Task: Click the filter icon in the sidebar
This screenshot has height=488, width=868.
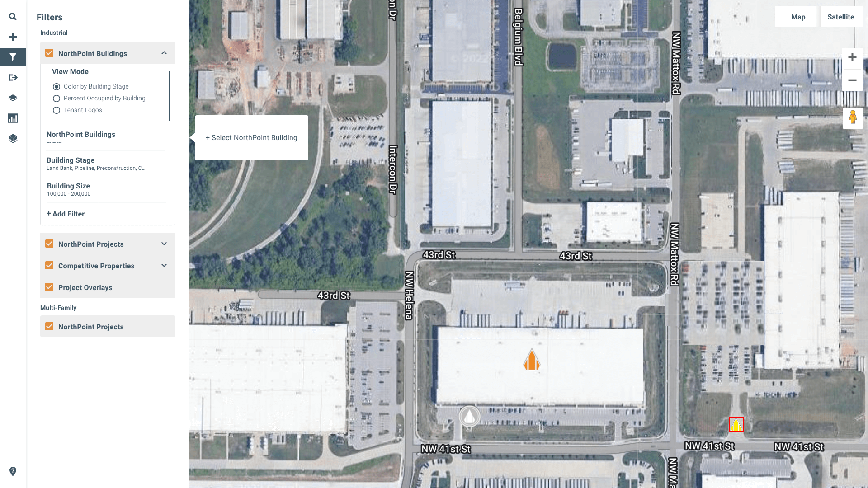Action: point(13,56)
